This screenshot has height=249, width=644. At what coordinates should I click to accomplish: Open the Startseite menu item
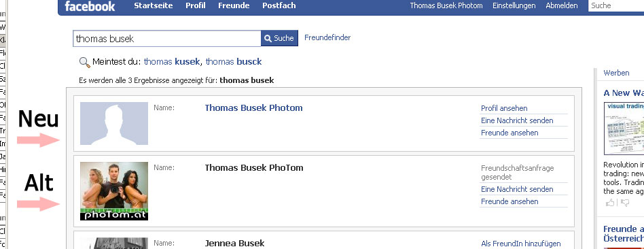coord(154,5)
